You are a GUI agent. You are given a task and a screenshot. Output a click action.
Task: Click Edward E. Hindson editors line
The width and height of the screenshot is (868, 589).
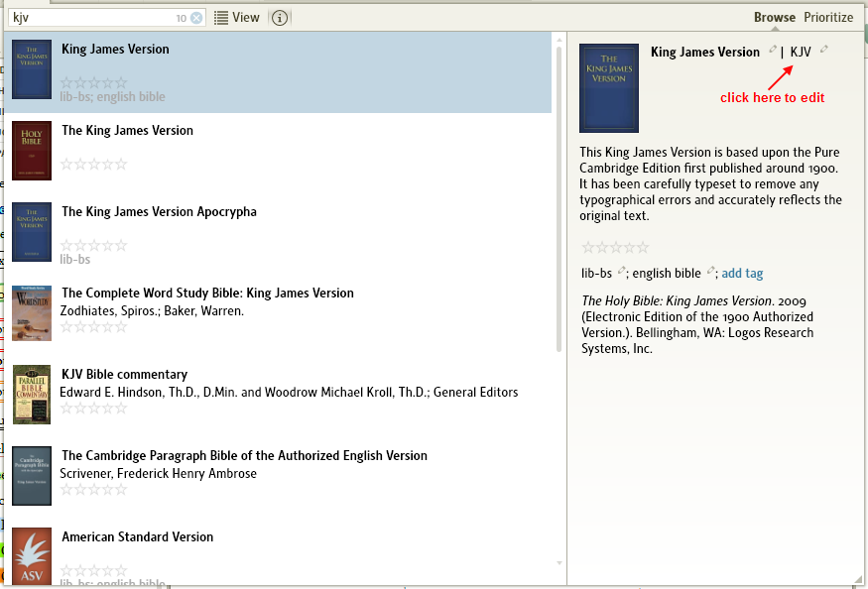click(x=289, y=393)
